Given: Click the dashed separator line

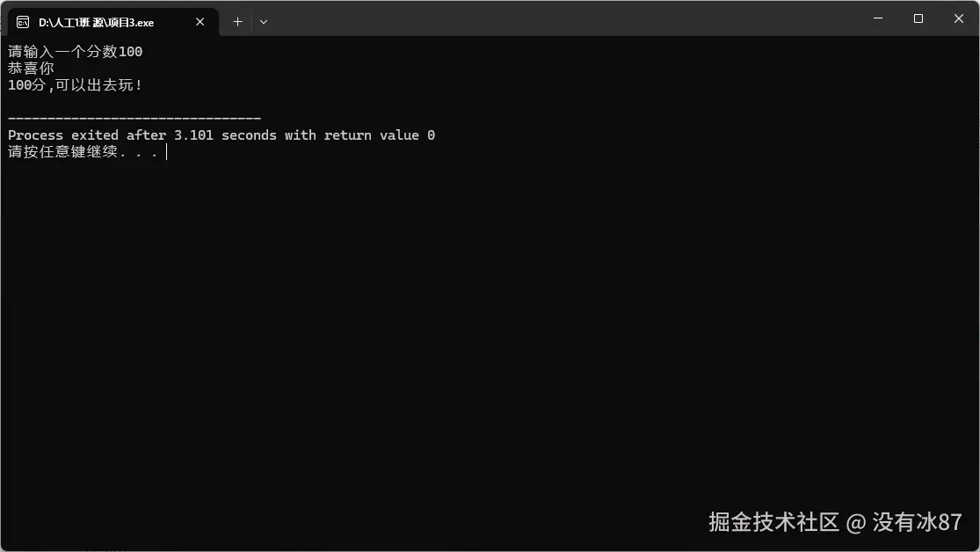Looking at the screenshot, I should [x=134, y=118].
